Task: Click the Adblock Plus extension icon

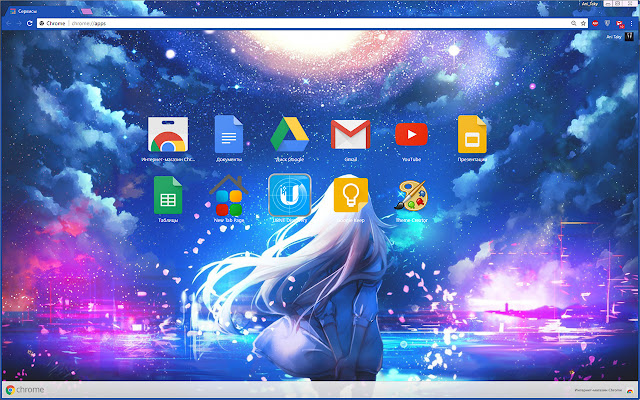Action: coord(596,23)
